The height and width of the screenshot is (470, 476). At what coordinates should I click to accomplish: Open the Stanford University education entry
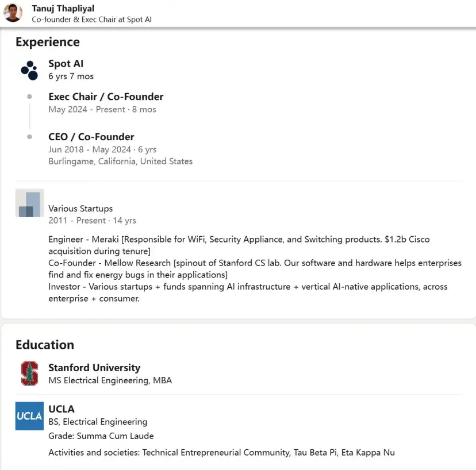94,368
